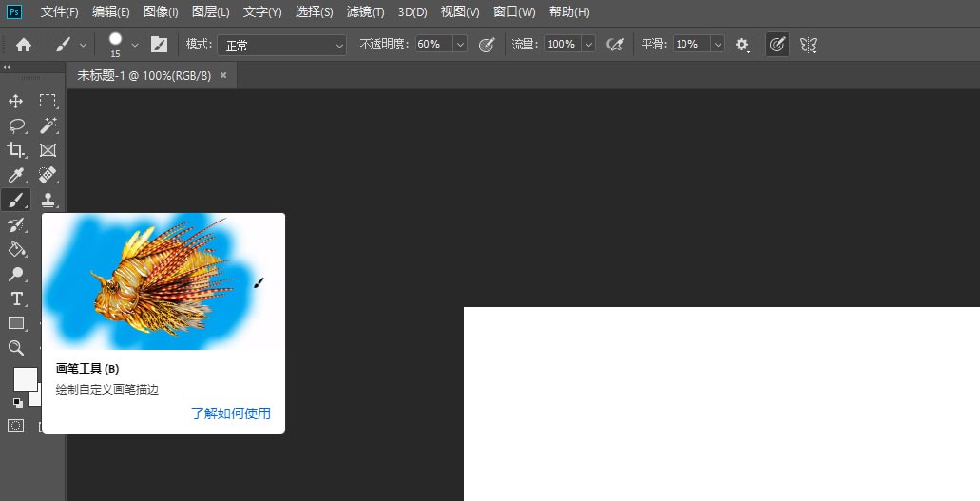Activate the Magic Wand tool

(x=48, y=125)
